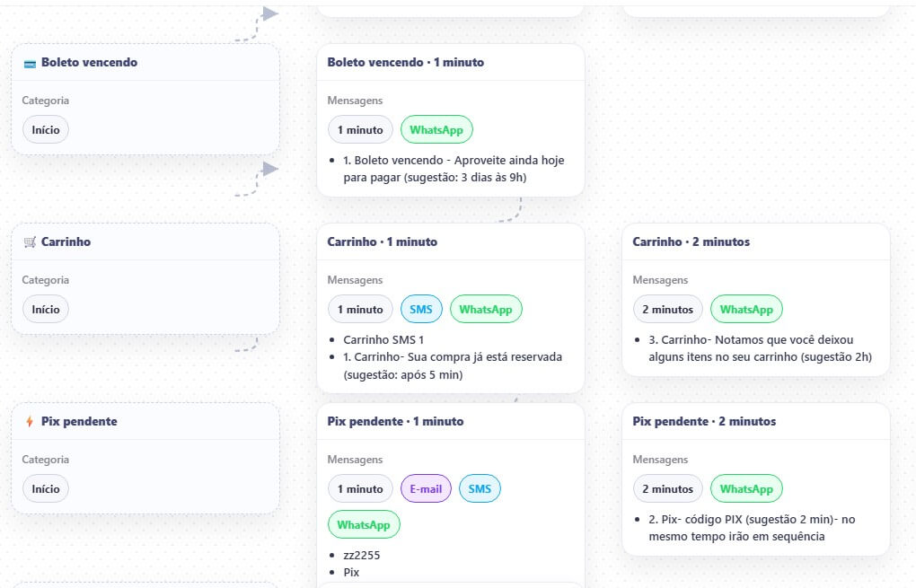
Task: Click WhatsApp tag in Pix pendente 2 minutos
Action: click(x=746, y=489)
